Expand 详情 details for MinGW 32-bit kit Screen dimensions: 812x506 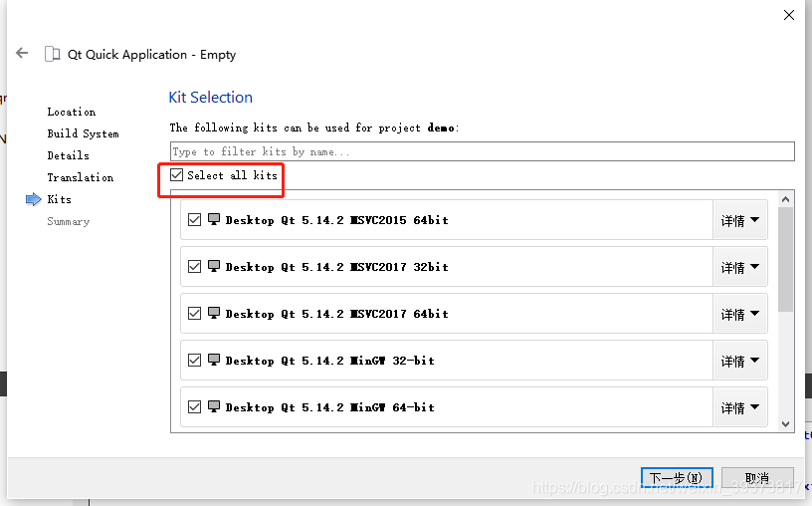point(740,361)
